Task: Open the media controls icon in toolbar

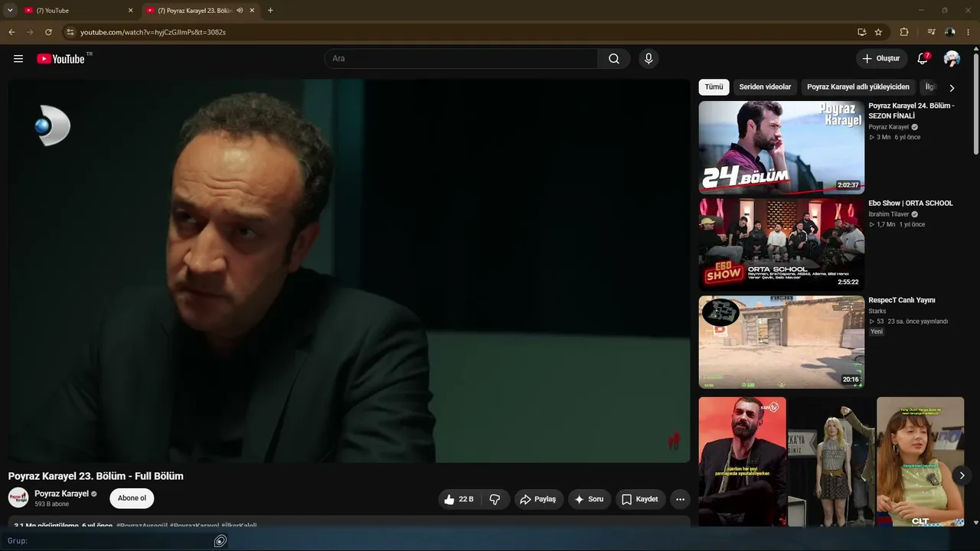Action: click(x=931, y=32)
